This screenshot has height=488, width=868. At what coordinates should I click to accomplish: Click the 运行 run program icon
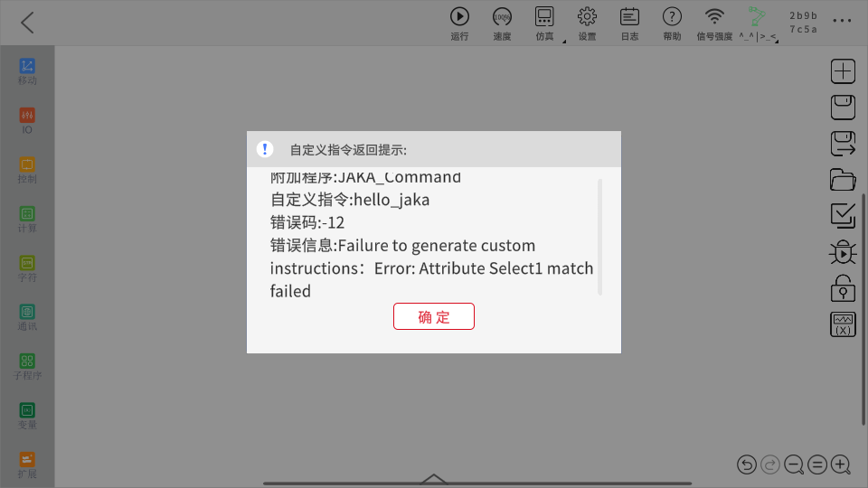coord(459,23)
